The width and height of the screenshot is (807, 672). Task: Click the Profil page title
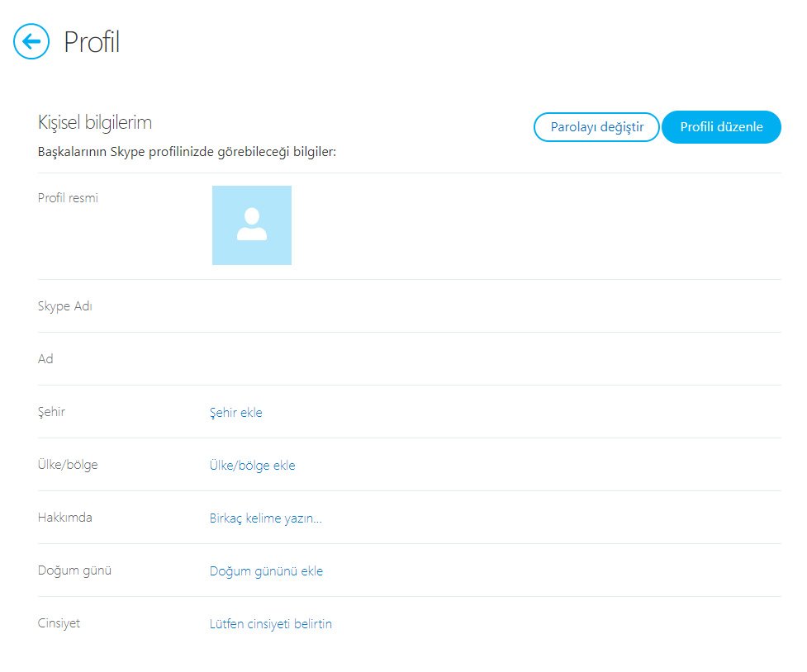[92, 42]
